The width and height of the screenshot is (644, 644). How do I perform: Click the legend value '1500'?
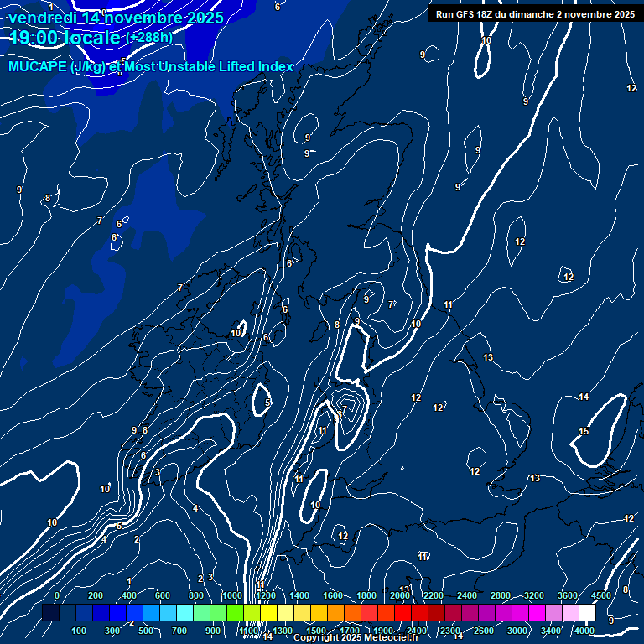316,631
